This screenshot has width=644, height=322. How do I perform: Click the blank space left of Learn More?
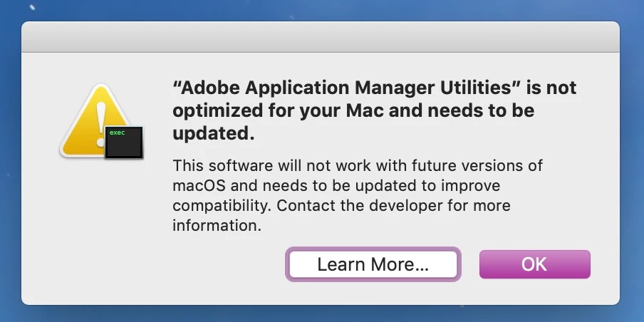[178, 264]
